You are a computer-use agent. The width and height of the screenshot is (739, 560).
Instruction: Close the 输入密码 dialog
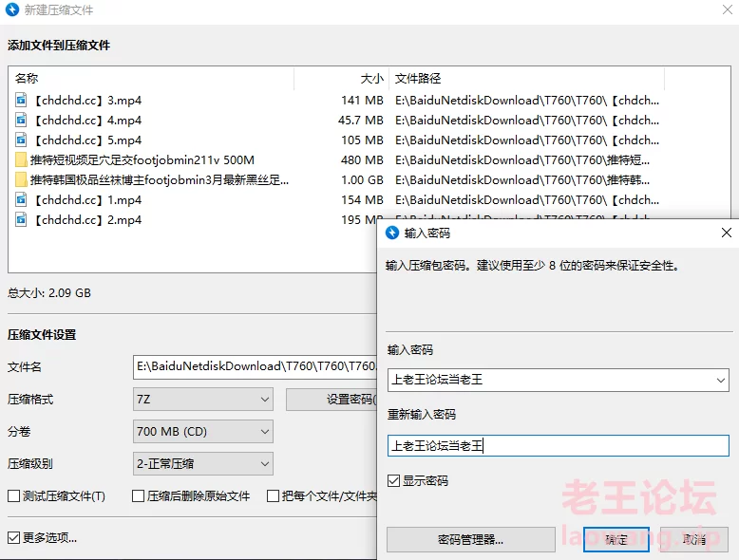pyautogui.click(x=727, y=233)
